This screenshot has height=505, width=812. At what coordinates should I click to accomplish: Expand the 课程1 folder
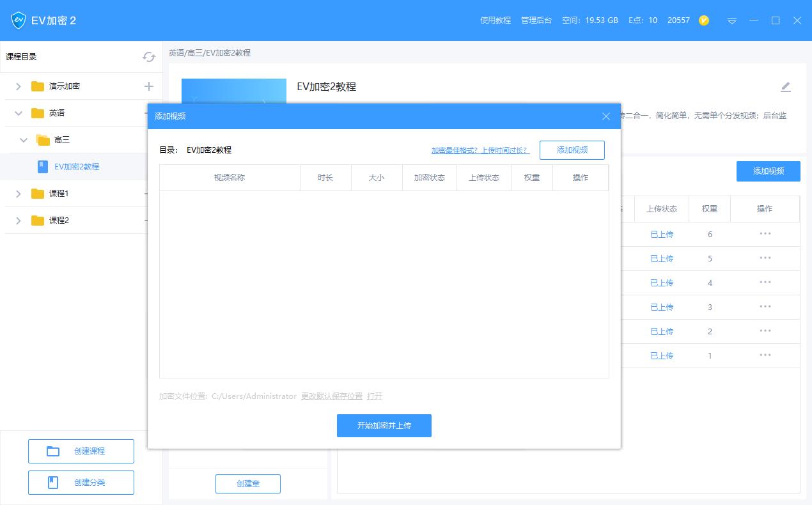tap(19, 194)
